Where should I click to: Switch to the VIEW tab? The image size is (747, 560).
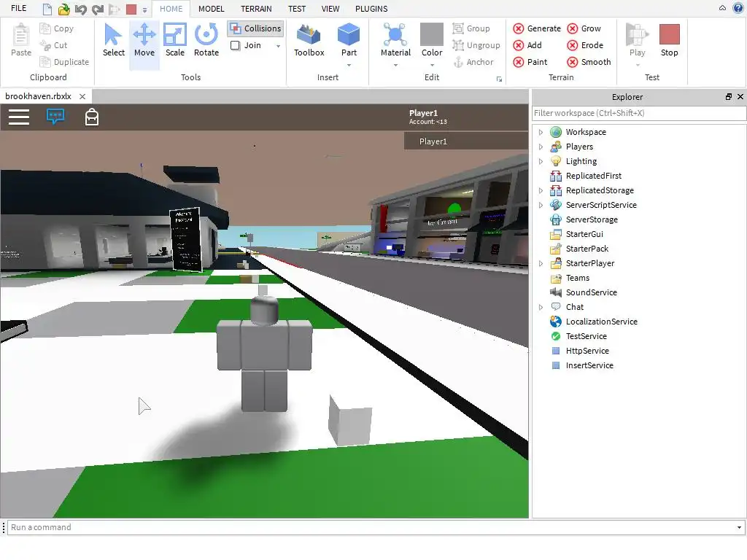[330, 9]
